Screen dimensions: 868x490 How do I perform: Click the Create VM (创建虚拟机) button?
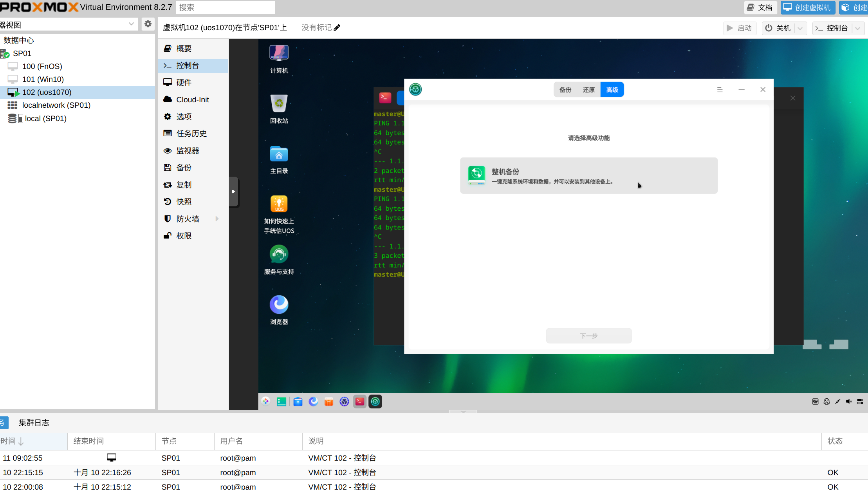(x=807, y=7)
